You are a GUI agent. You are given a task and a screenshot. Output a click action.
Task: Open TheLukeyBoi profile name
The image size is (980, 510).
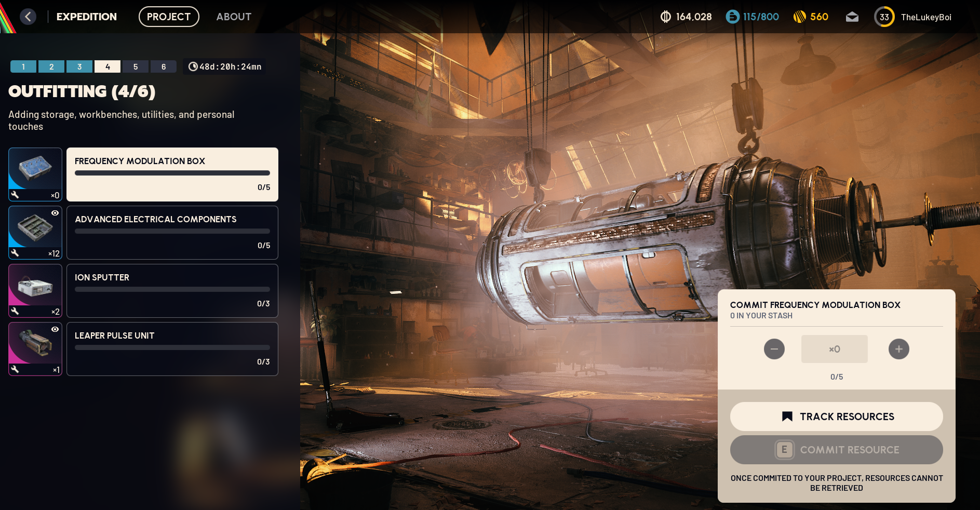pyautogui.click(x=926, y=17)
